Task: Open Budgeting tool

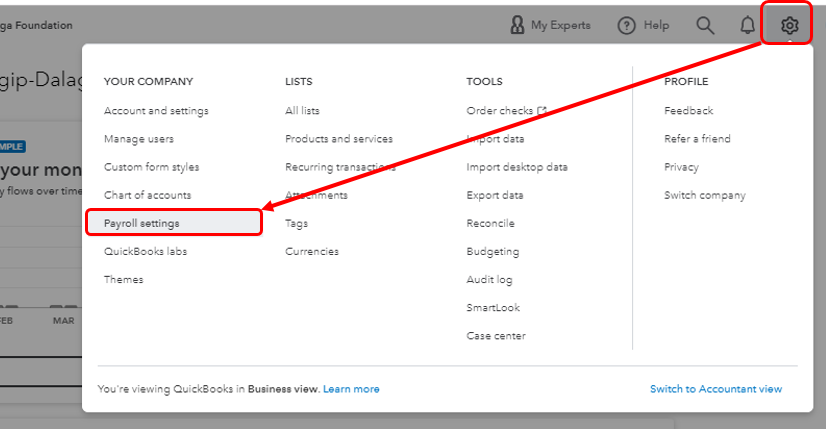Action: tap(493, 252)
